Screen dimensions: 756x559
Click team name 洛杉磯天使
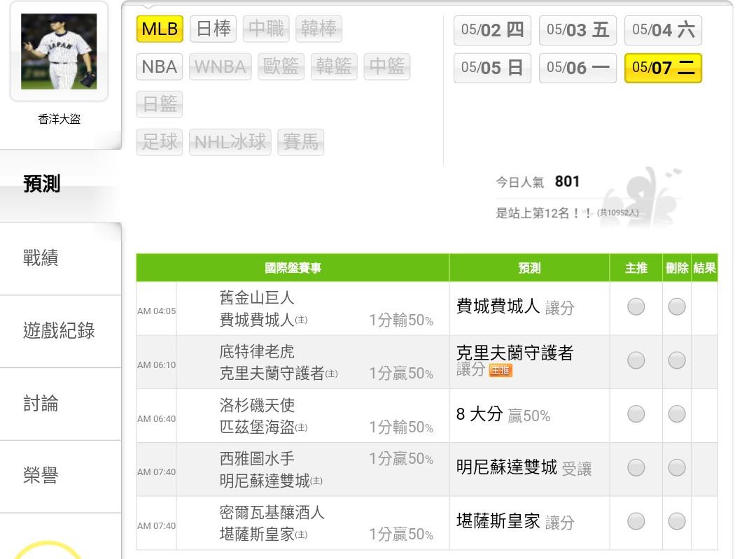point(257,405)
